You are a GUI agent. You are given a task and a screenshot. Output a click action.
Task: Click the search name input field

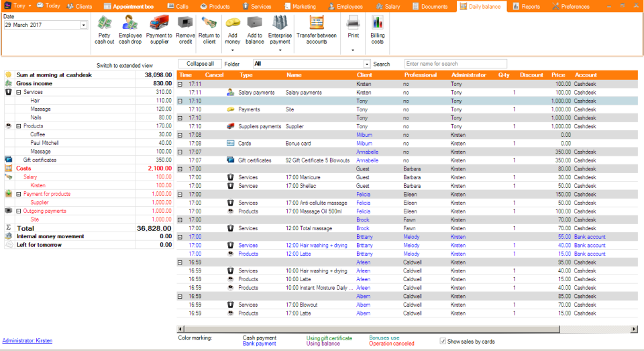point(455,64)
